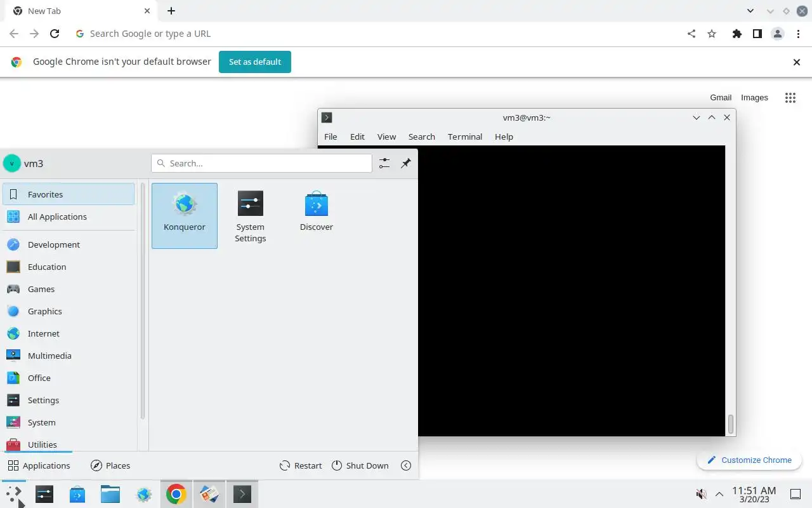Image resolution: width=812 pixels, height=508 pixels.
Task: Click Chrome's share page icon
Action: [691, 34]
